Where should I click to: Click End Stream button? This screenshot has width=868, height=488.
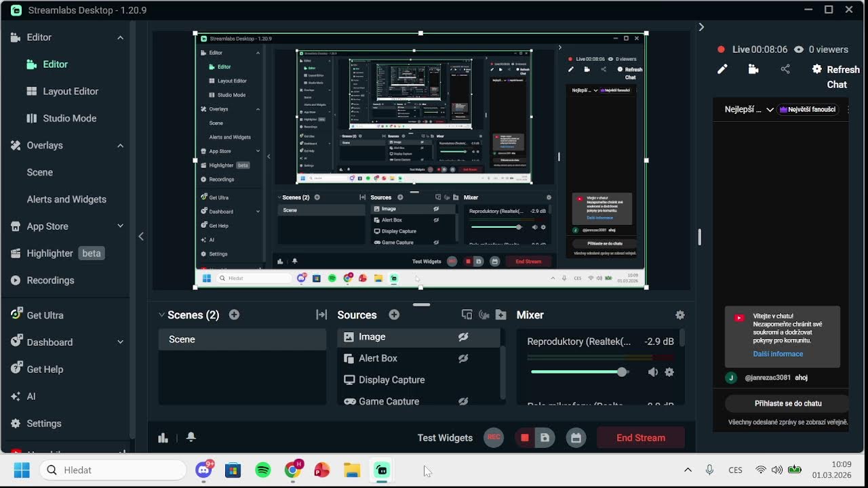[641, 438]
